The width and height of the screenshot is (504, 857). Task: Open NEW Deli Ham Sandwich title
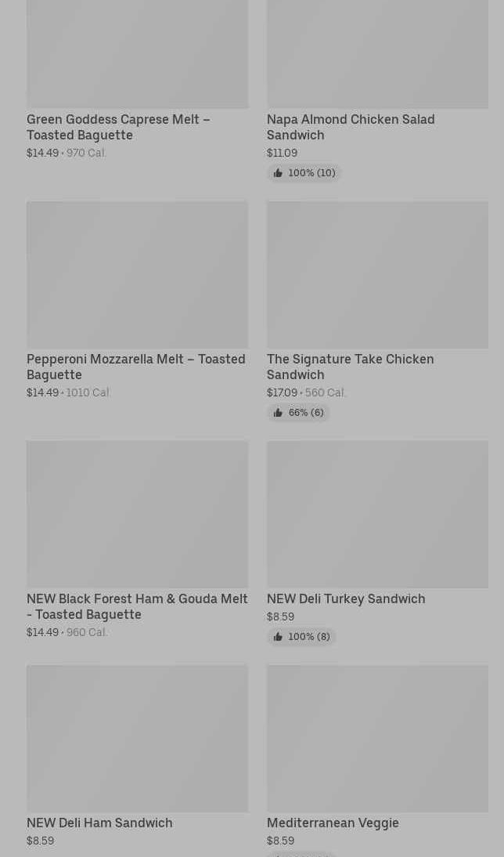pos(99,823)
